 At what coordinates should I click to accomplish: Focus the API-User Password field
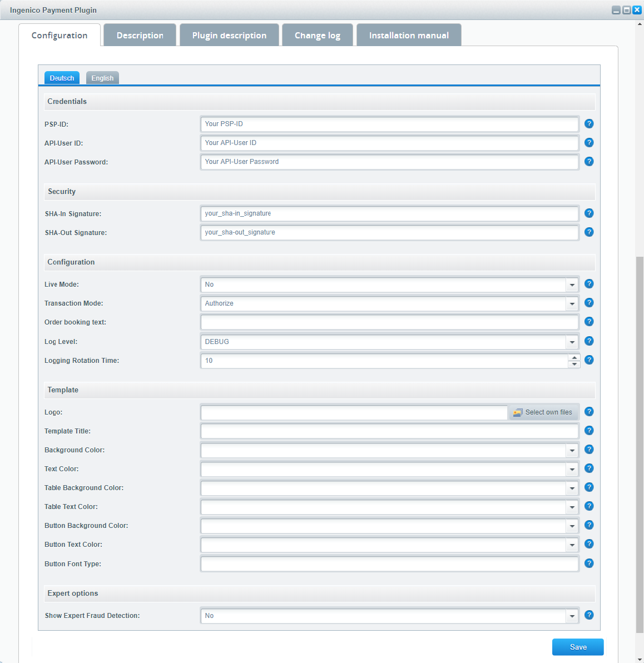coord(389,162)
